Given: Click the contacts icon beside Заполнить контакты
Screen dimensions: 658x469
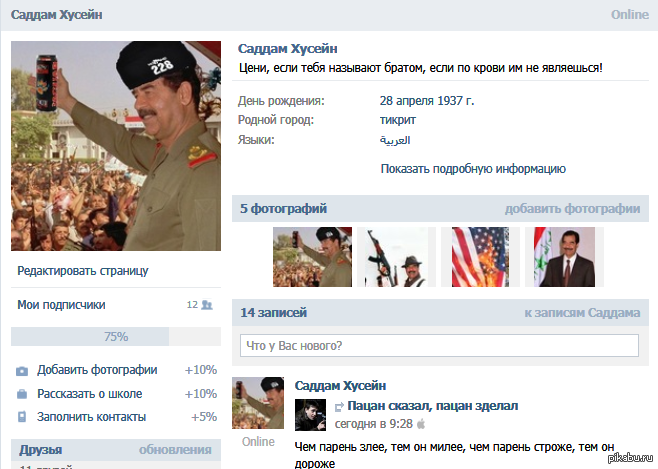Looking at the screenshot, I should point(22,417).
